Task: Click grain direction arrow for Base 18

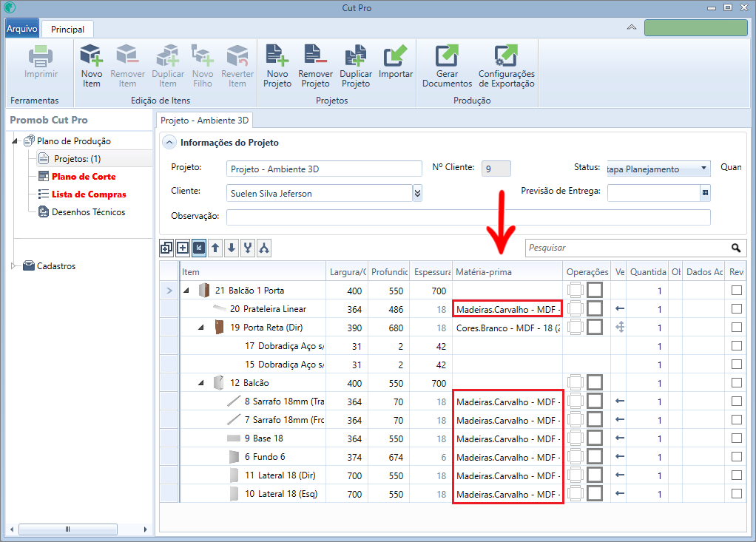Action: click(620, 438)
